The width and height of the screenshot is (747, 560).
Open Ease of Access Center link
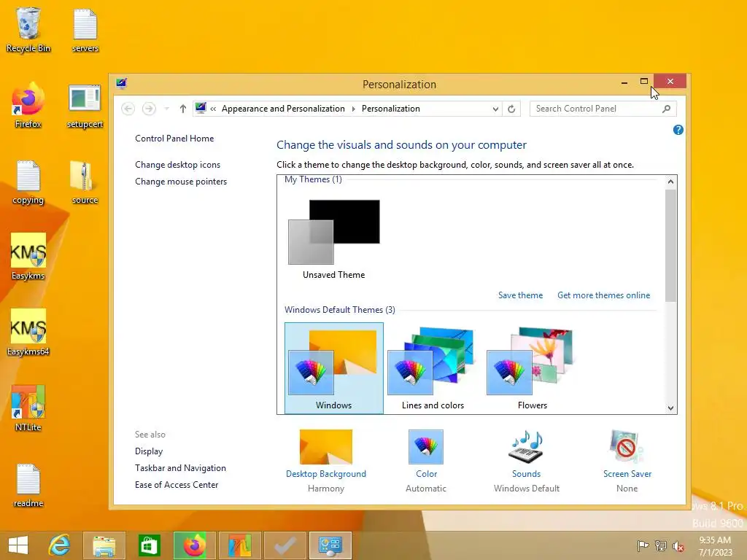coord(177,485)
